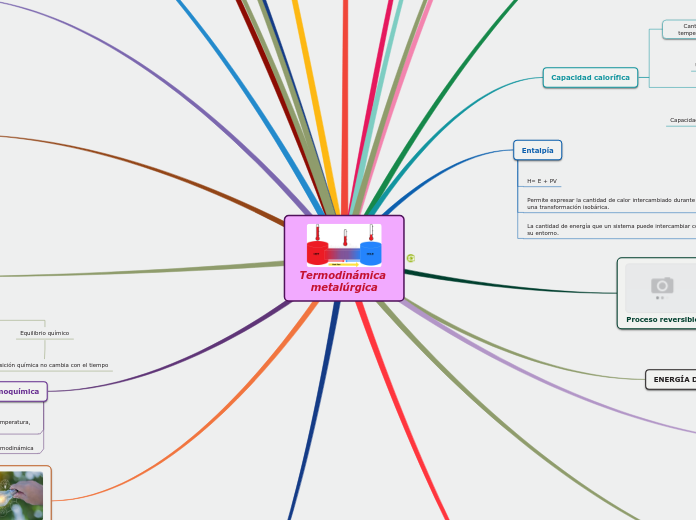696x520 pixels.
Task: Select the 'Termodinámica metalúrgica' central title
Action: [344, 281]
